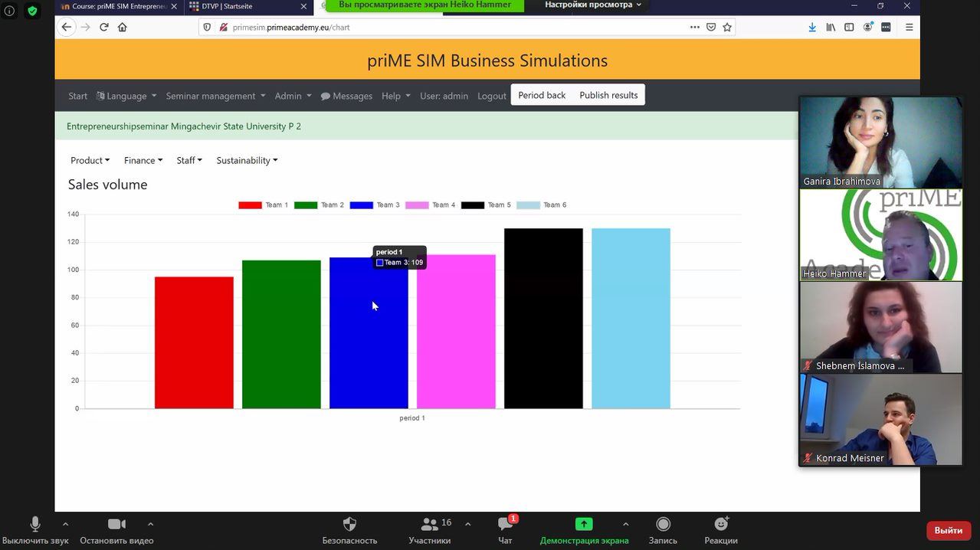Open Messages in the navigation bar
980x550 pixels.
point(346,96)
